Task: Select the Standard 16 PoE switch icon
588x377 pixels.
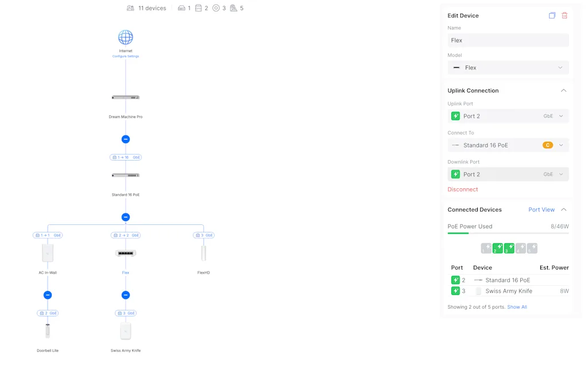Action: (x=126, y=176)
